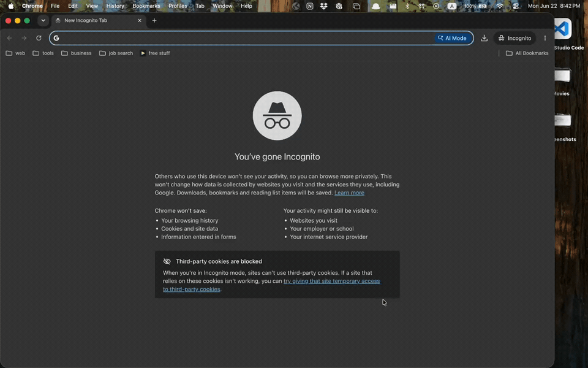Click the Bluetooth icon in menu bar
This screenshot has width=588, height=368.
[407, 6]
